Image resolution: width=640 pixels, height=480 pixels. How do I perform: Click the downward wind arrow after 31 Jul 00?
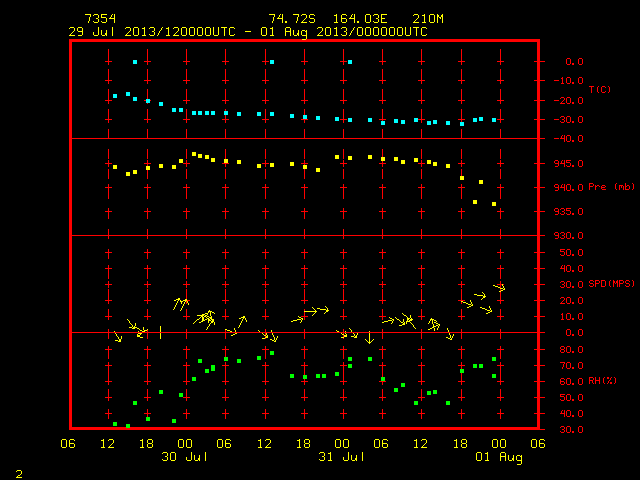coord(369,338)
